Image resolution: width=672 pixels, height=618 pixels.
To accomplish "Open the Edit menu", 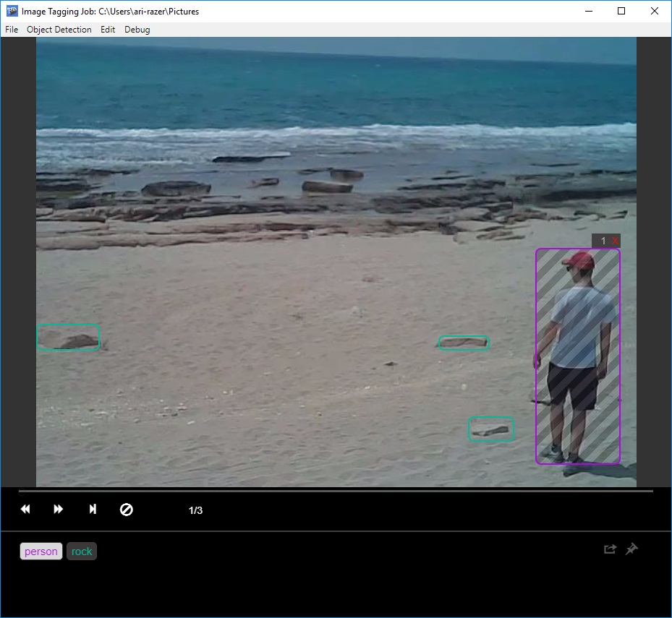I will pyautogui.click(x=108, y=30).
